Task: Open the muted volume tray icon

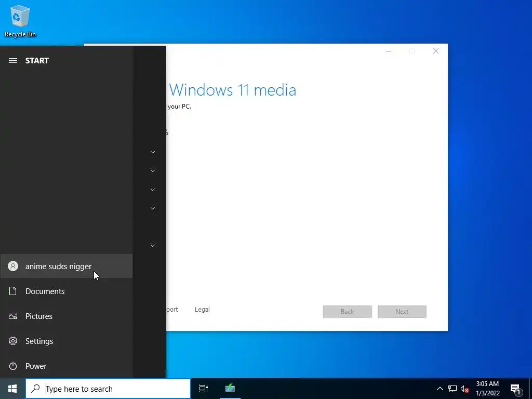Action: (464, 389)
